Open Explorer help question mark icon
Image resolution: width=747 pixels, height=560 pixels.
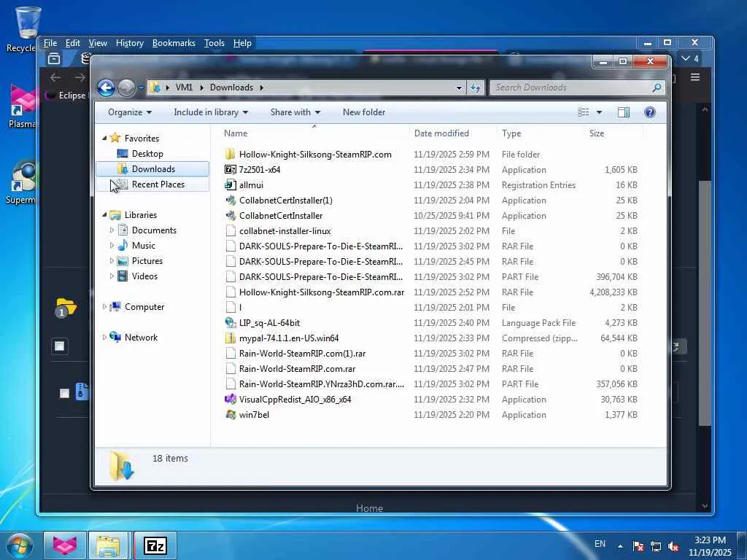click(x=649, y=112)
